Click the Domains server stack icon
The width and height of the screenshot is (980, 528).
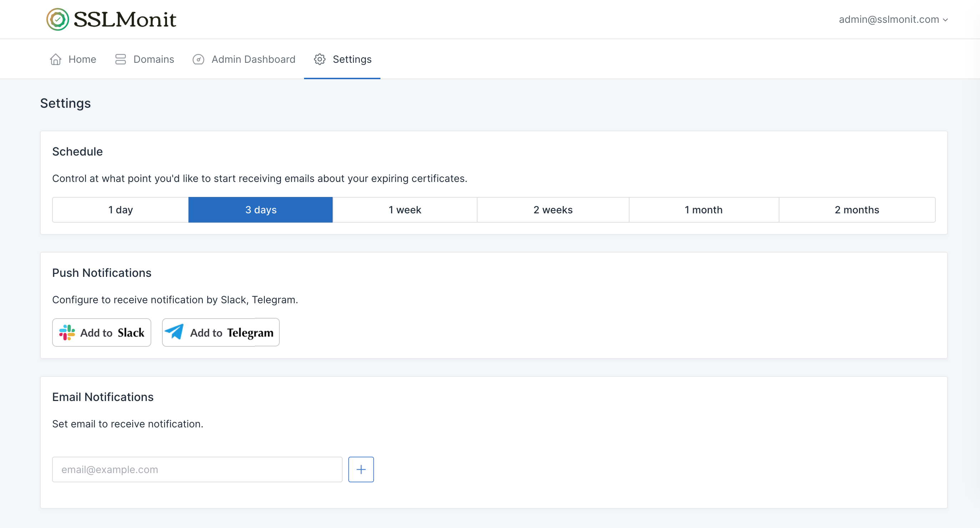[120, 59]
